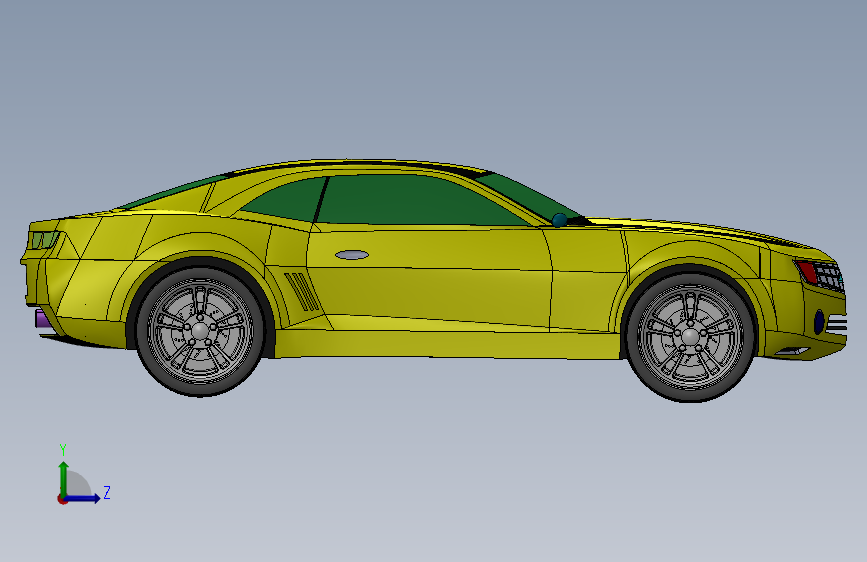The image size is (867, 562).
Task: Select the rear wheel rim of the car
Action: 200,330
